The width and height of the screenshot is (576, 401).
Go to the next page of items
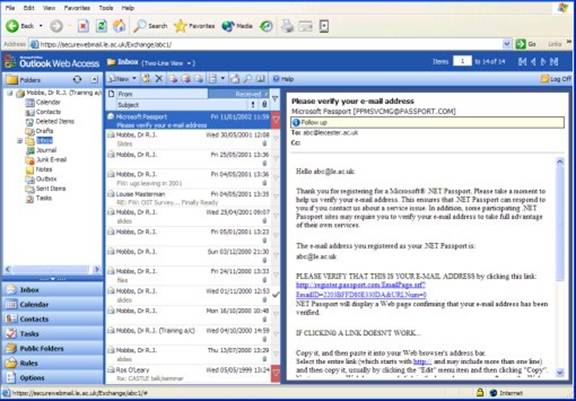543,62
